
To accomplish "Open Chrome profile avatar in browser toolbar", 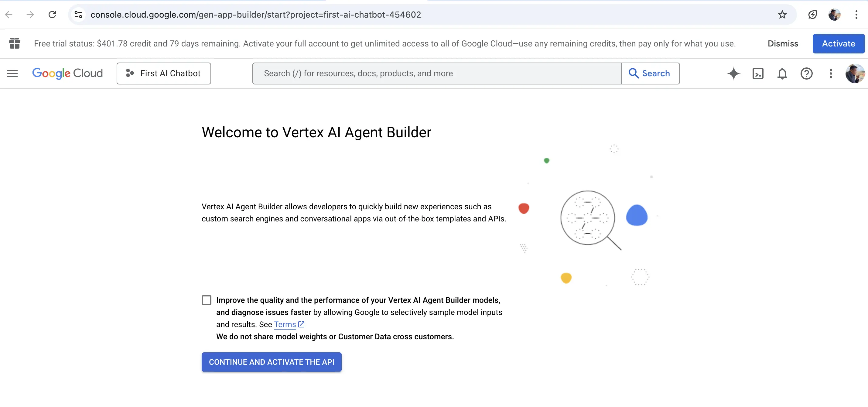I will 834,15.
